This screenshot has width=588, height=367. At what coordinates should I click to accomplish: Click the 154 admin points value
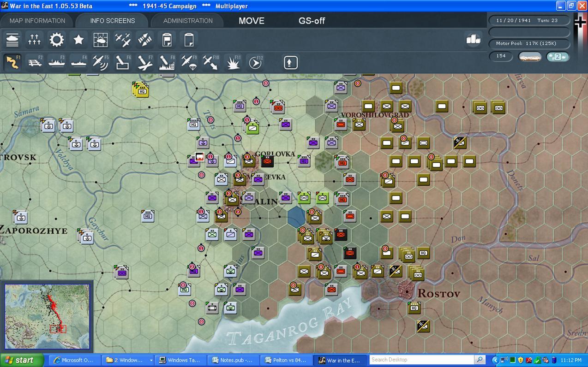501,56
